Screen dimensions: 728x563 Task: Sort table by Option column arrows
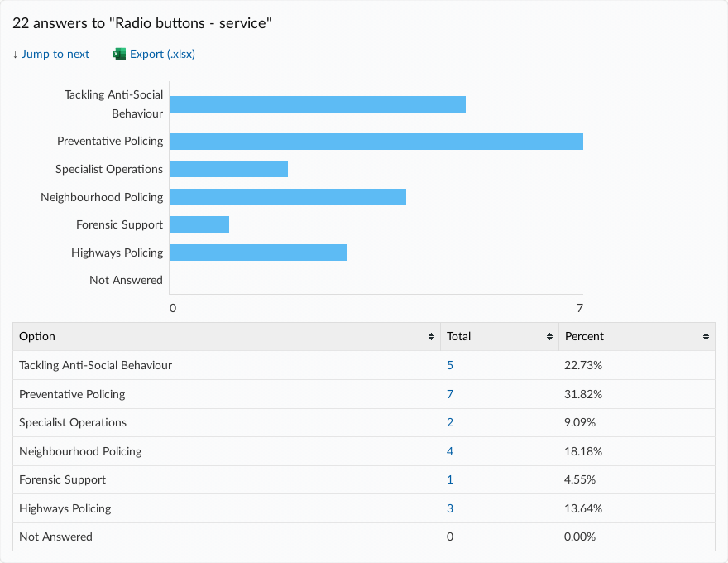click(x=431, y=337)
